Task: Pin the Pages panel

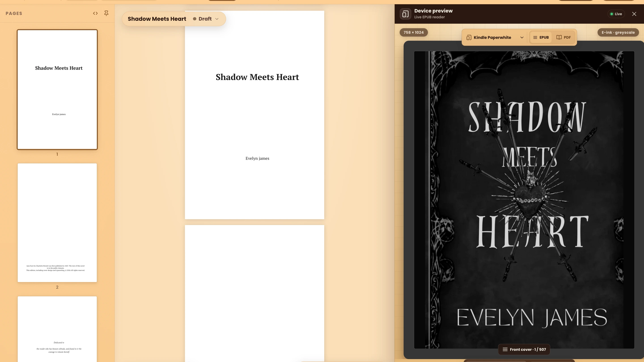Action: tap(106, 13)
